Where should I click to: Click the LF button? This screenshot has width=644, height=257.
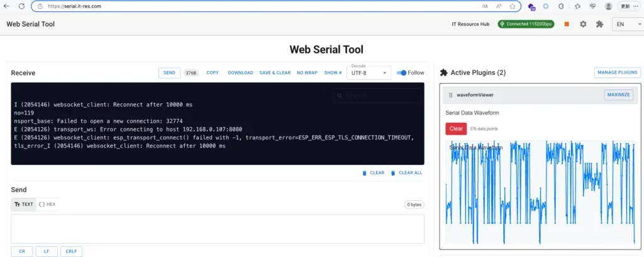point(47,251)
